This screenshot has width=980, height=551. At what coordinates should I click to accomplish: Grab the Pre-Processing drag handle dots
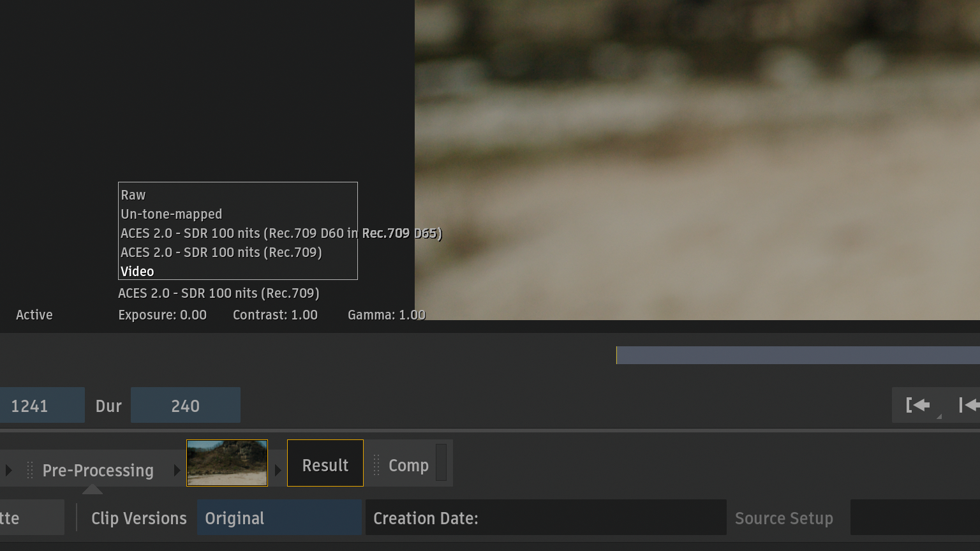pyautogui.click(x=30, y=470)
